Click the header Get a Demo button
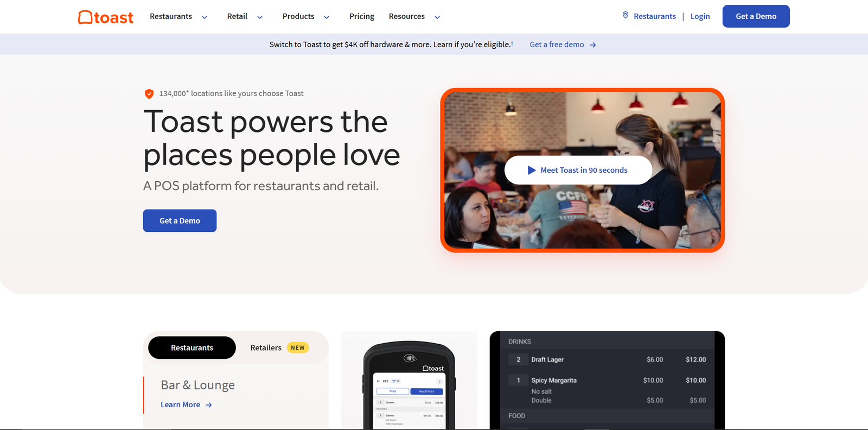This screenshot has height=430, width=868. pos(756,16)
